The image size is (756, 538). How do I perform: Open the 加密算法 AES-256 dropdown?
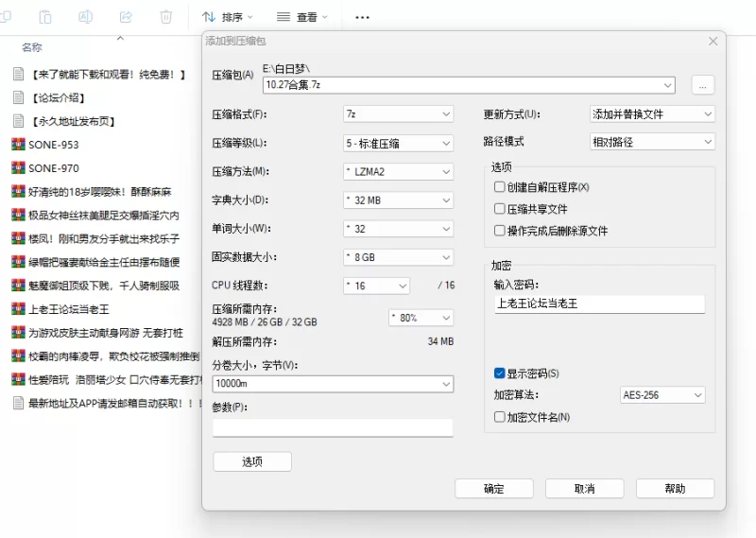click(662, 395)
